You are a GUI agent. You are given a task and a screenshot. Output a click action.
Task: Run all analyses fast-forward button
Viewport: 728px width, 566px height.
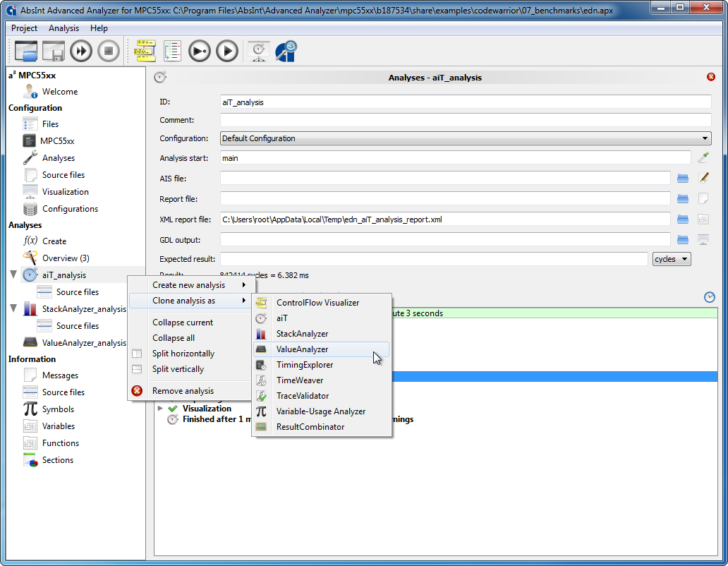(81, 51)
